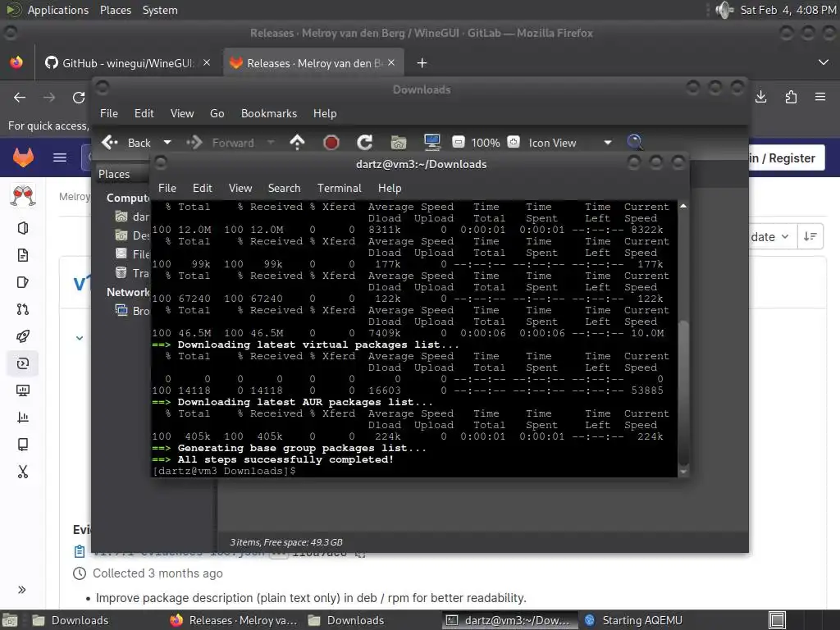Zoom in in file manager toolbar
840x630 pixels.
tap(514, 142)
